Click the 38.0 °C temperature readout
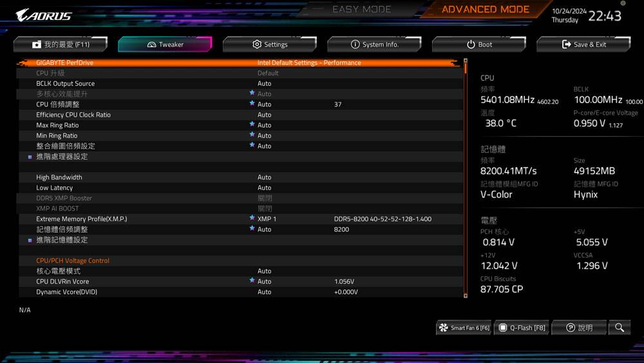Viewport: 644px width, 363px height. point(500,123)
